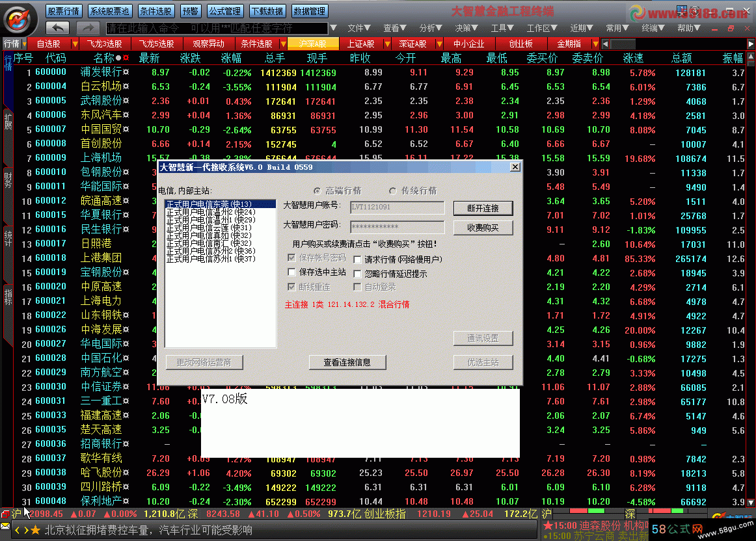Expand the 深证A股 tab dropdown arrow

point(439,44)
